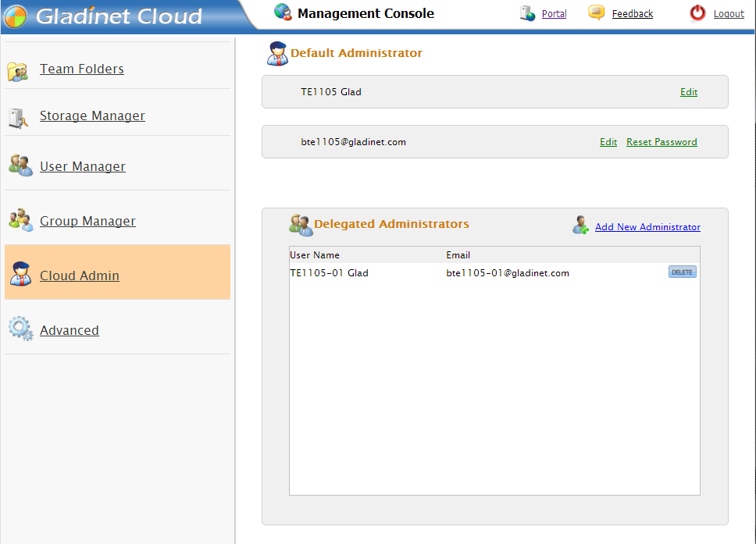Click the Gladinet Cloud title text
756x544 pixels.
pyautogui.click(x=119, y=16)
